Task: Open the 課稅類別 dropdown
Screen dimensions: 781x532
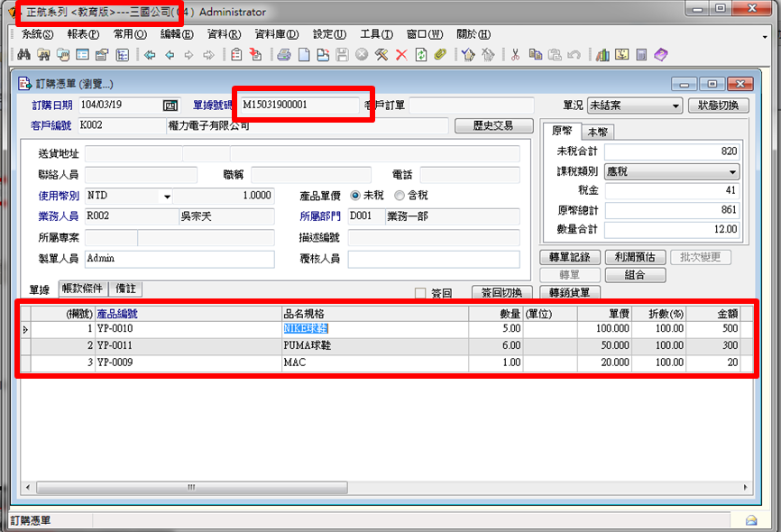Action: coord(731,171)
